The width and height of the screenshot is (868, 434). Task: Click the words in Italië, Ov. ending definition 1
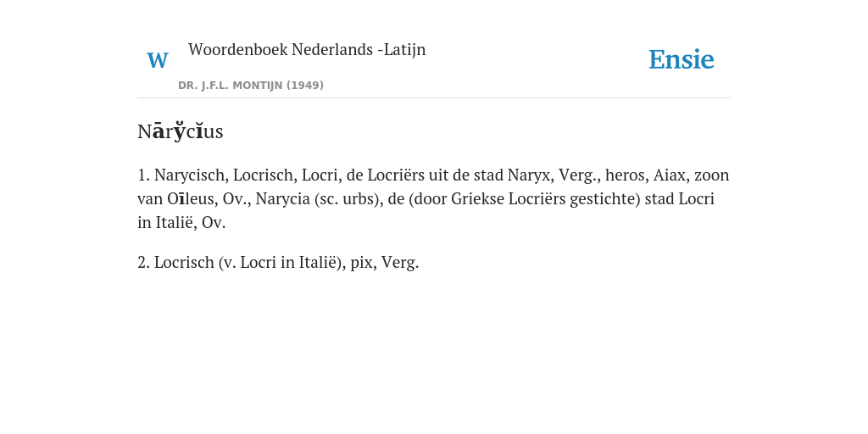point(181,223)
